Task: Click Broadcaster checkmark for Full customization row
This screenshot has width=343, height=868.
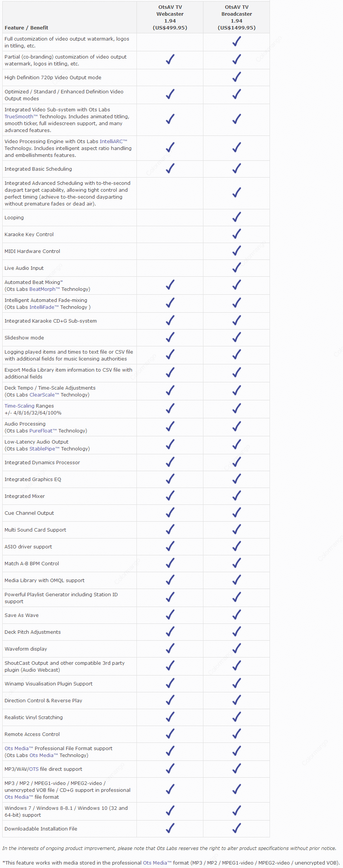Action: (x=237, y=41)
